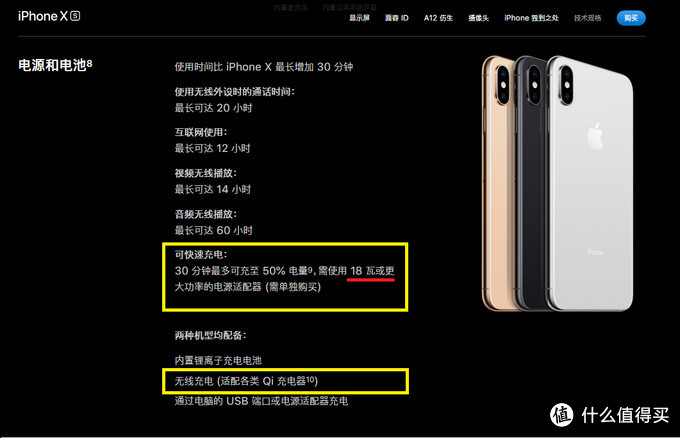Click the 什么值得买 watermark text

625,415
